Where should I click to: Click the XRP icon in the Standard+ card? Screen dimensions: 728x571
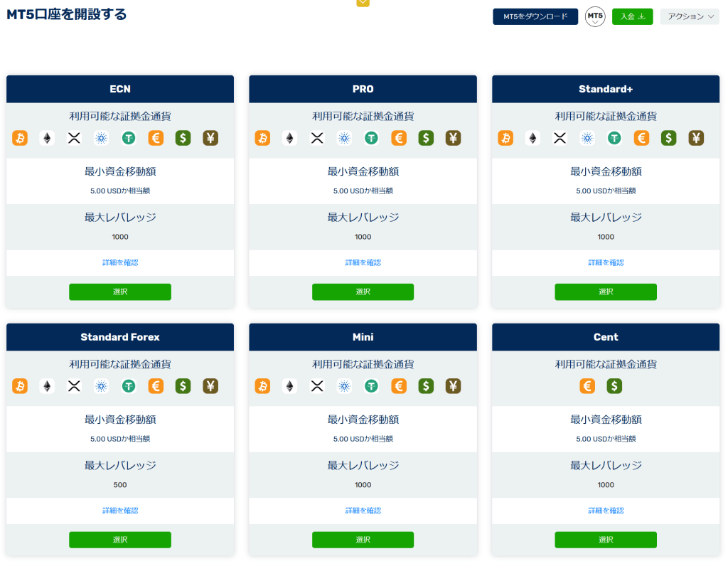[x=560, y=138]
